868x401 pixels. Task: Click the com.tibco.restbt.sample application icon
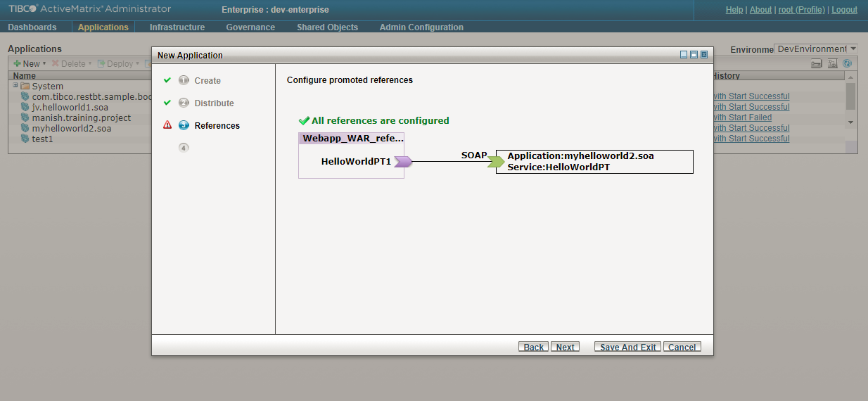coord(25,96)
